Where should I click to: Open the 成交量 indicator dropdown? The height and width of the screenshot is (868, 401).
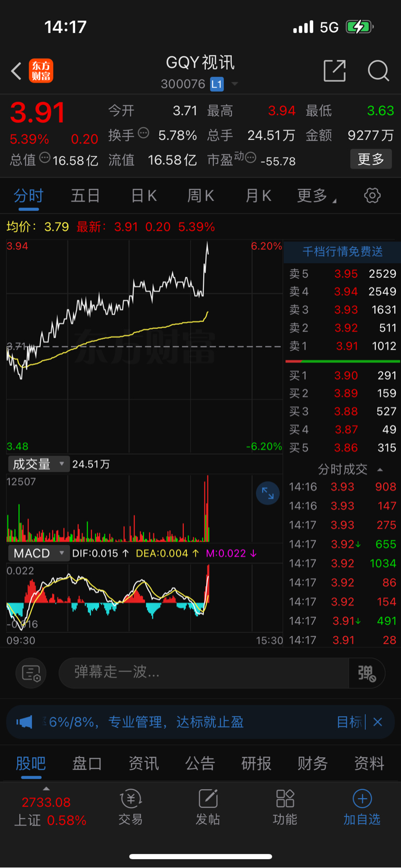[39, 464]
